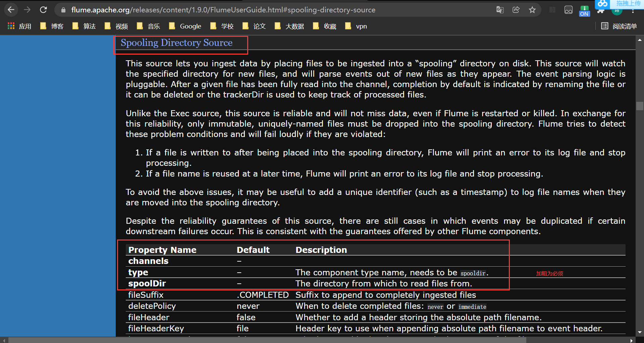Go back to the previous page
This screenshot has height=343, width=644.
pyautogui.click(x=11, y=10)
